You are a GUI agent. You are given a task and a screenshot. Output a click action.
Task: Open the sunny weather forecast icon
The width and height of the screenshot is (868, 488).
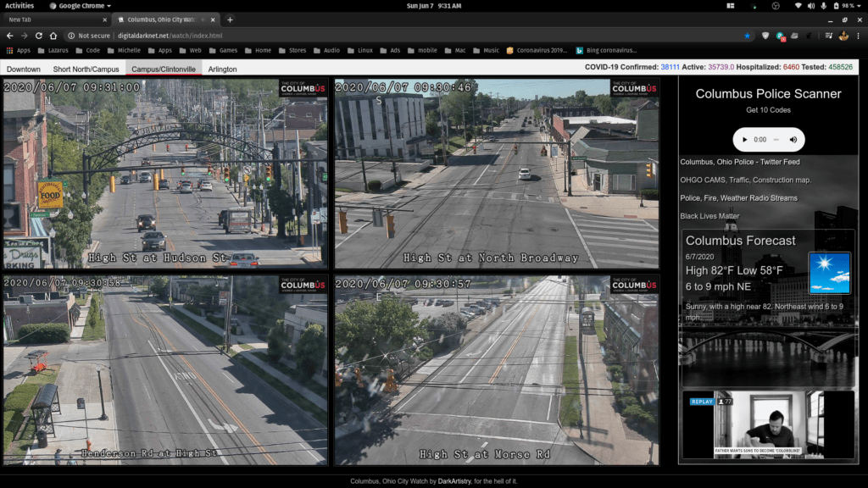click(829, 273)
